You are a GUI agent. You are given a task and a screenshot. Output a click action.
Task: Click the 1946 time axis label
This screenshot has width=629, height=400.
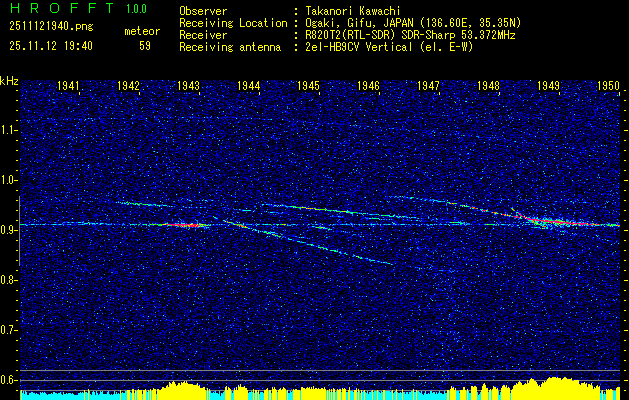click(369, 85)
